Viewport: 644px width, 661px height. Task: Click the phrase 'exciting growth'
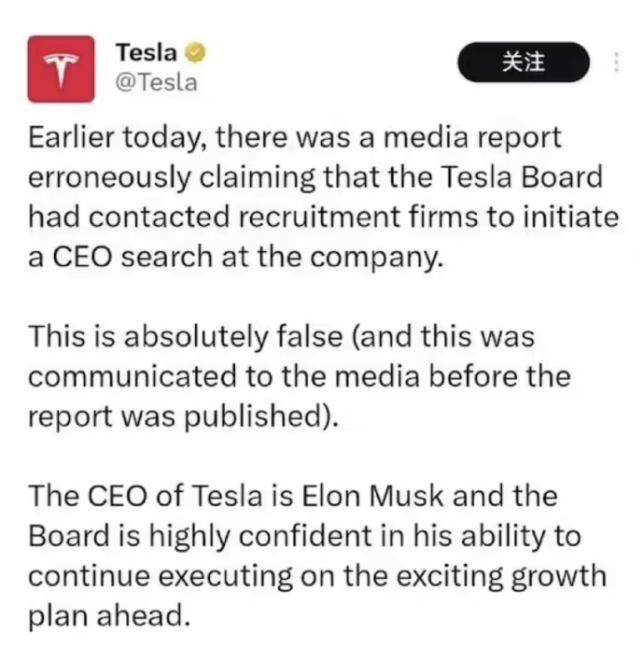click(501, 577)
